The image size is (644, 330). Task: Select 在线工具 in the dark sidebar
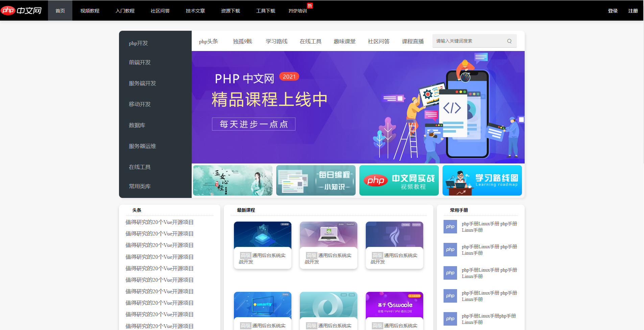coord(140,167)
